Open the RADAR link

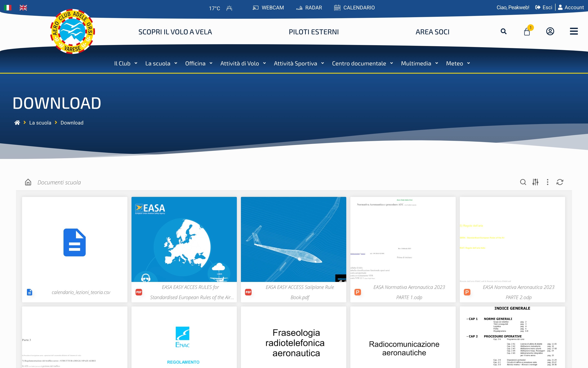(x=309, y=8)
